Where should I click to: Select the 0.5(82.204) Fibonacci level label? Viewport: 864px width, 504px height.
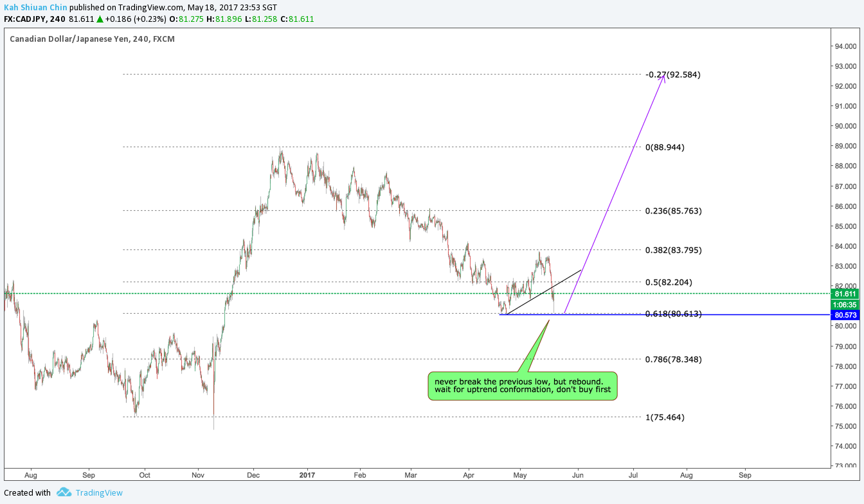coord(669,282)
